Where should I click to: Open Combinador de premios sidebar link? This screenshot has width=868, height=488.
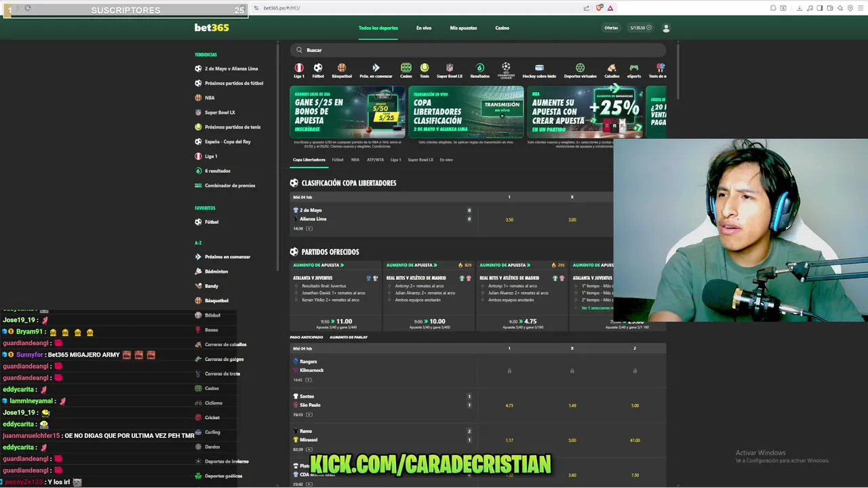coord(230,185)
